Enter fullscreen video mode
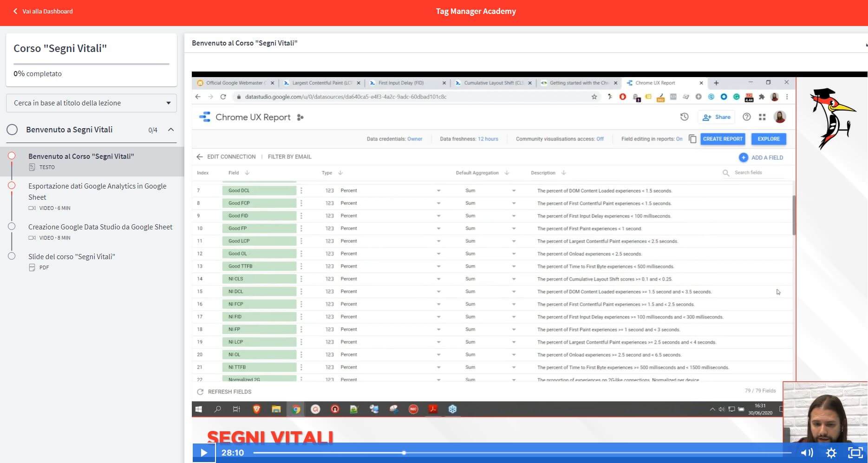This screenshot has height=463, width=868. (x=855, y=453)
